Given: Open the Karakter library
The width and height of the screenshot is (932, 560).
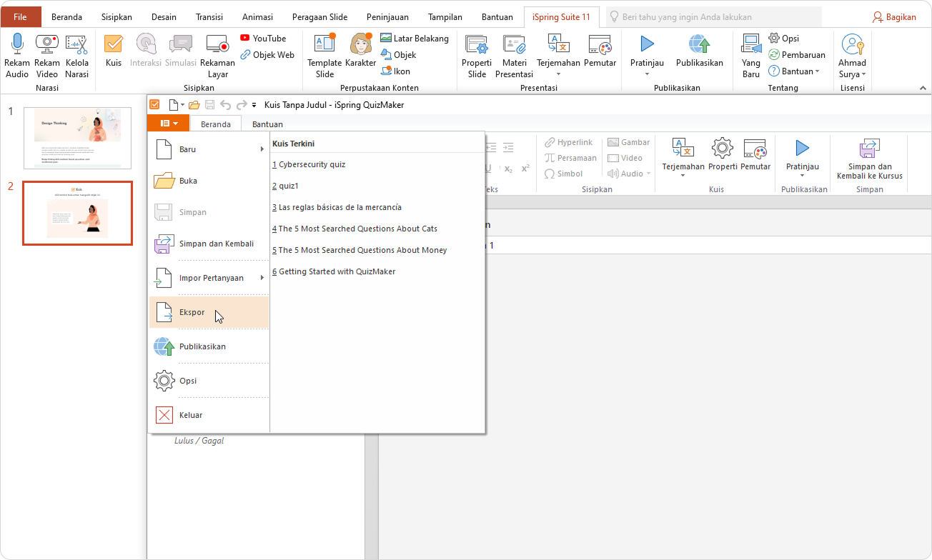Looking at the screenshot, I should pos(360,45).
